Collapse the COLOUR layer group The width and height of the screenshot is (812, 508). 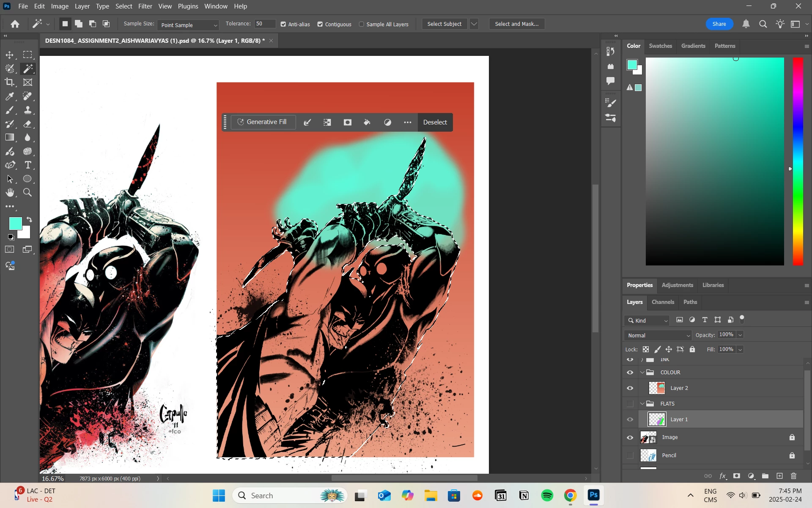[x=642, y=373]
